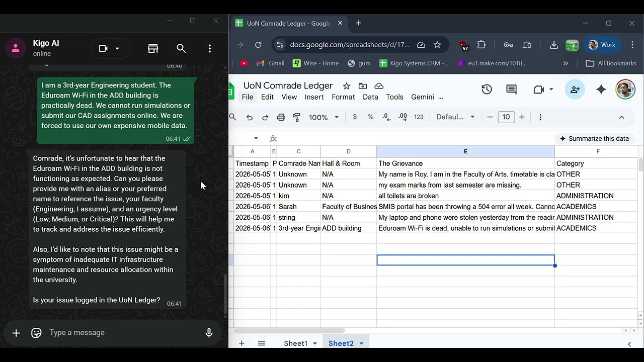This screenshot has height=362, width=644.
Task: Open version history clock icon
Action: pyautogui.click(x=487, y=89)
